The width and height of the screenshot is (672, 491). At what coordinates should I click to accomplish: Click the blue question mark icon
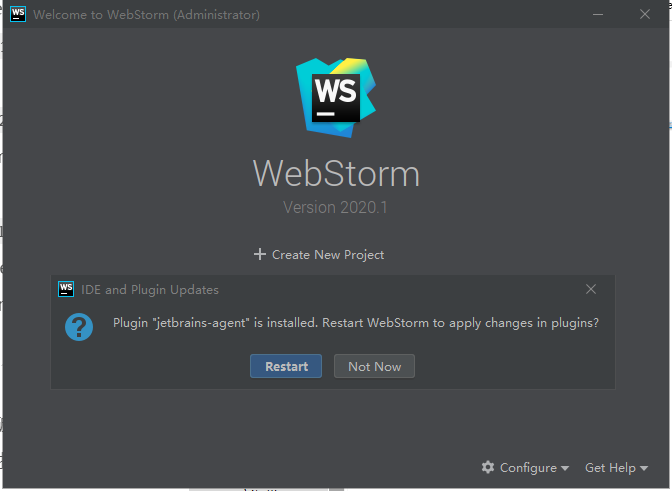click(x=79, y=326)
